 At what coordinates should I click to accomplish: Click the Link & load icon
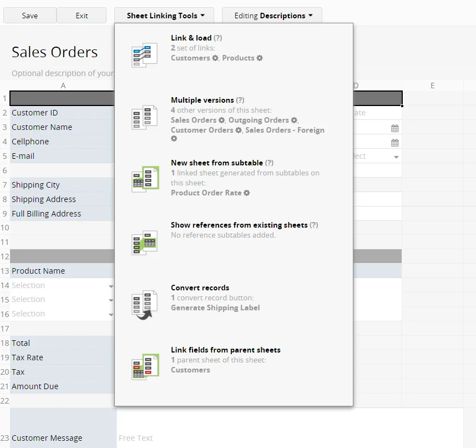[x=144, y=56]
